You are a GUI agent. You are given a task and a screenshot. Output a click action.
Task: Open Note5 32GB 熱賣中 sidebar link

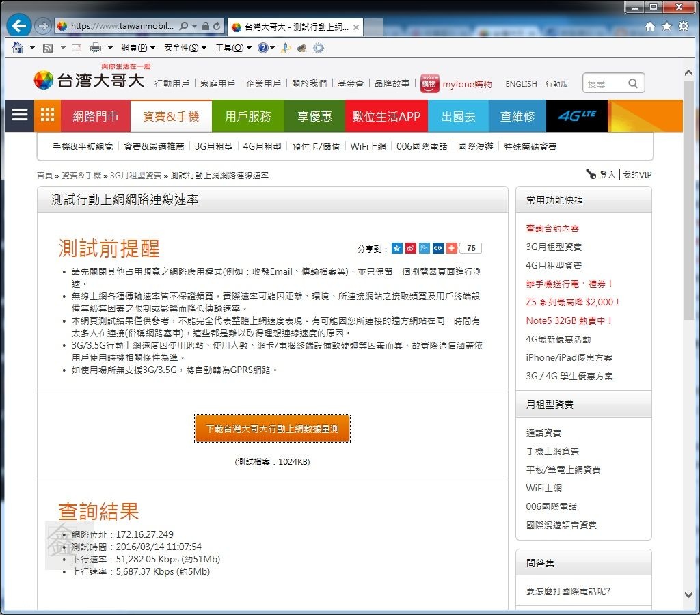click(x=569, y=320)
